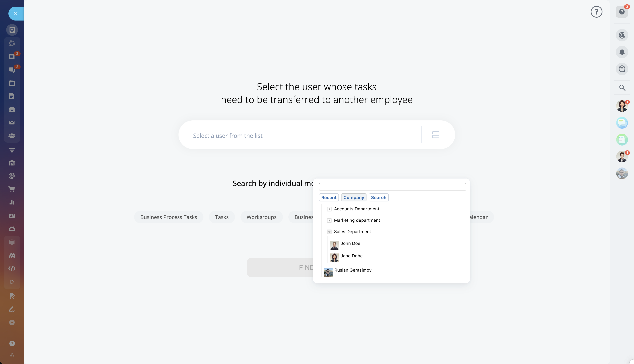The height and width of the screenshot is (364, 634).
Task: Click the code brackets developer sidebar icon
Action: tap(12, 269)
